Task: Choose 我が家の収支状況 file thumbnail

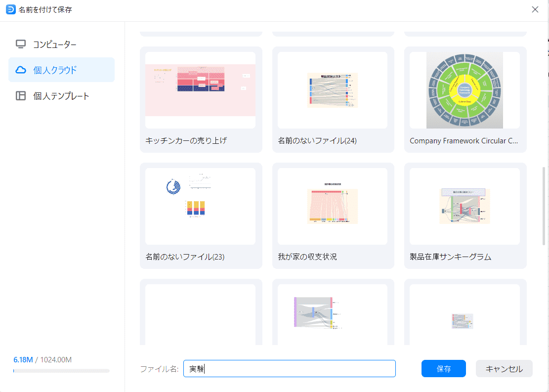Action: pyautogui.click(x=333, y=206)
